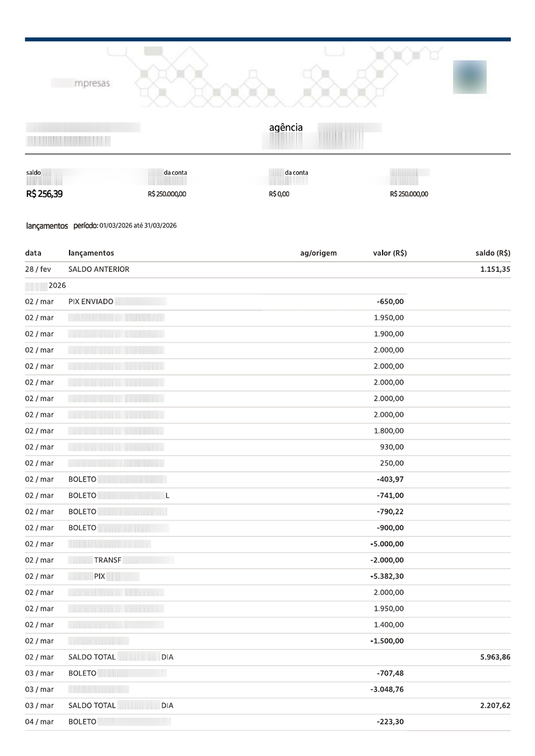Screen dimensions: 535x756
Task: Click the blurred bank logo at top right
Action: pos(470,77)
